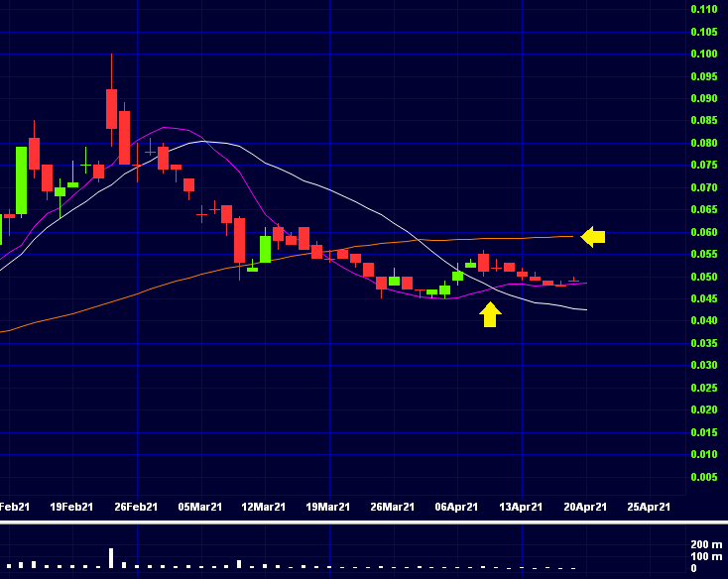Viewport: 728px width, 579px height.
Task: Pick the 0.010 price axis label
Action: tap(704, 454)
